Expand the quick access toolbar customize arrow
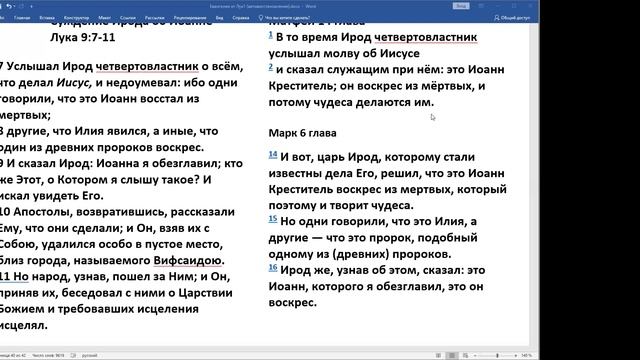 (x=31, y=6)
